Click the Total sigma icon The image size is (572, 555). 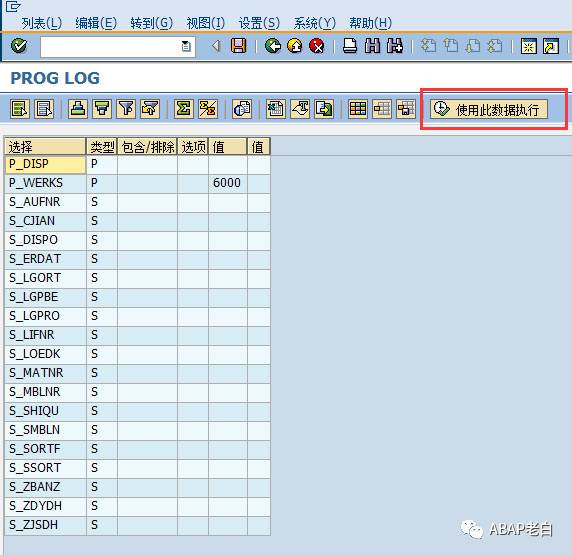[x=184, y=109]
